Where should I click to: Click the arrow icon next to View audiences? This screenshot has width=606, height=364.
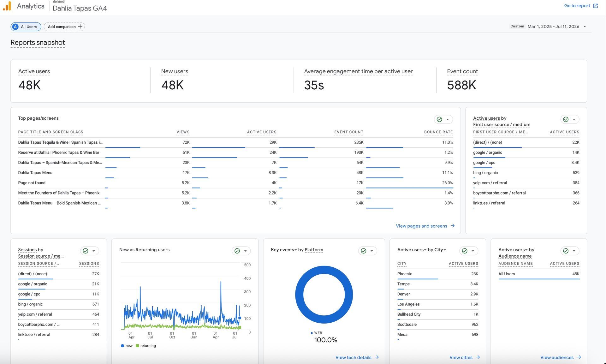click(579, 357)
